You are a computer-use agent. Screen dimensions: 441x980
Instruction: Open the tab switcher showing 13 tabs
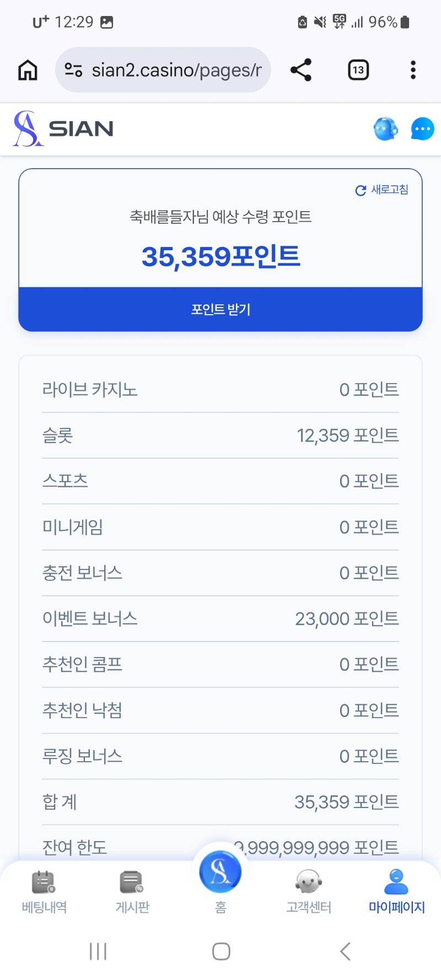click(x=358, y=70)
